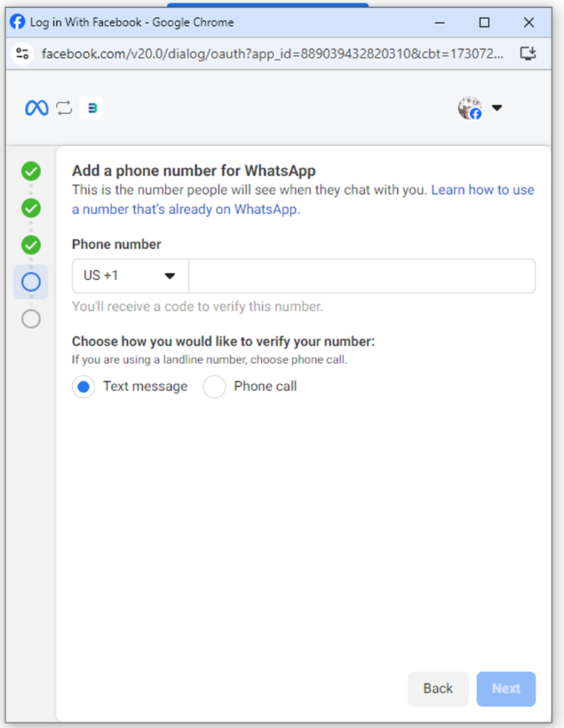The image size is (564, 728).
Task: Click the install app icon in address bar
Action: click(528, 53)
